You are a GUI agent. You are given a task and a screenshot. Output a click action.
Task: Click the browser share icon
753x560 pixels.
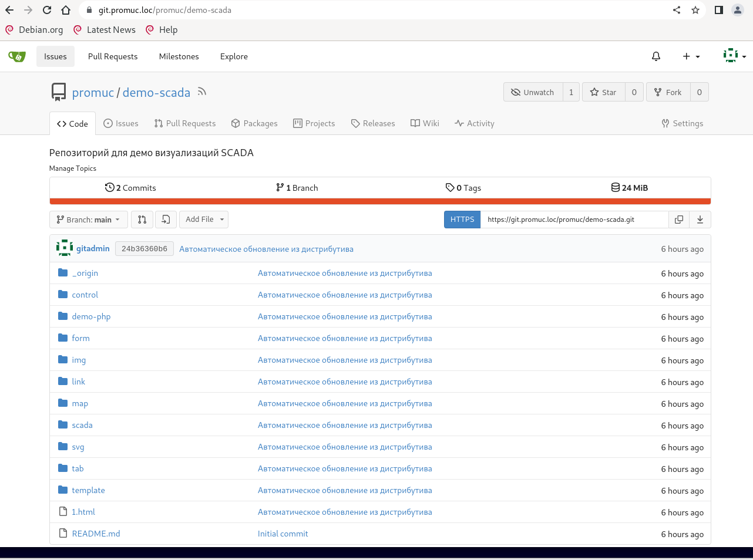click(x=677, y=10)
